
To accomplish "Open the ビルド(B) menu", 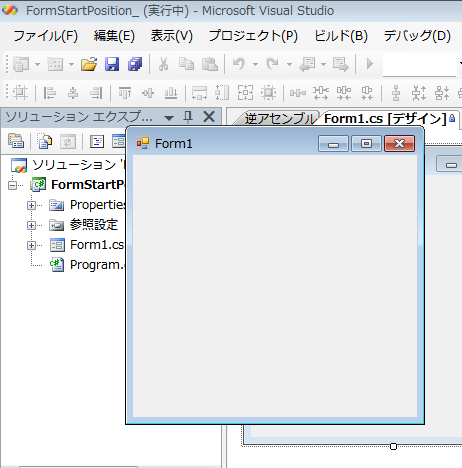I will [x=341, y=36].
